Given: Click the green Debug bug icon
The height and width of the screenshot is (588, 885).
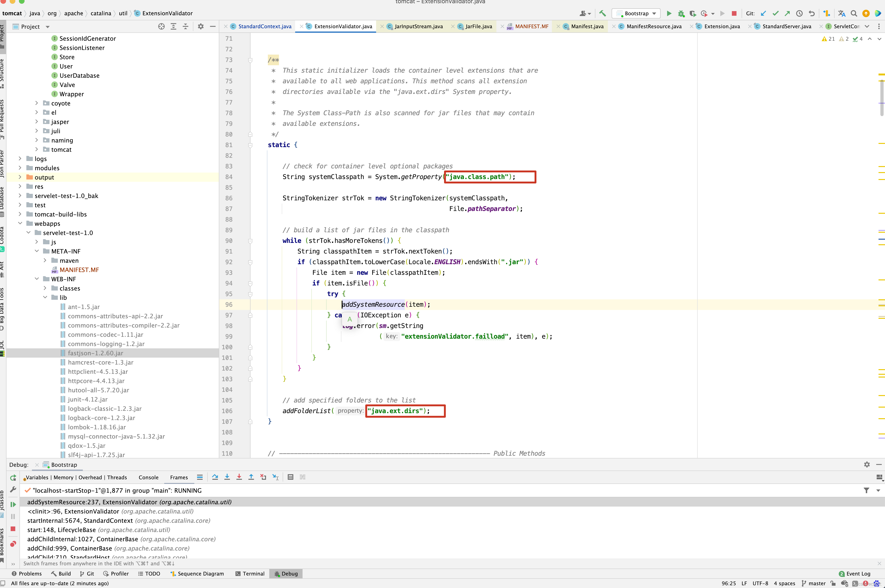Looking at the screenshot, I should (681, 13).
